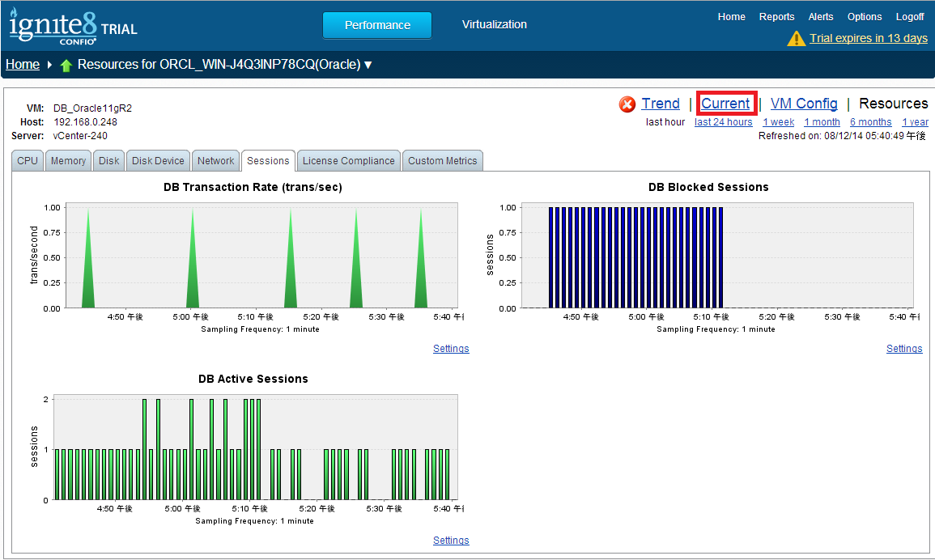Click Logoff in the header

coord(909,17)
